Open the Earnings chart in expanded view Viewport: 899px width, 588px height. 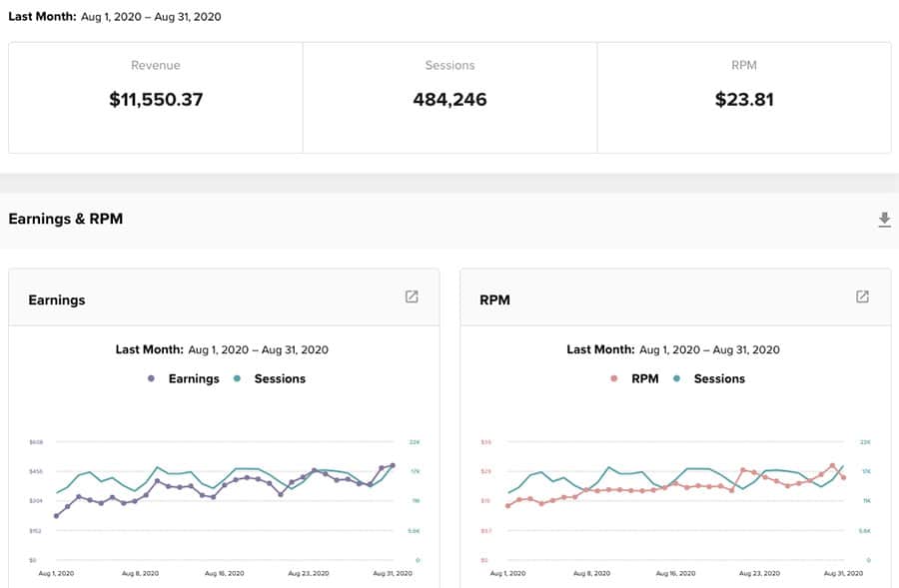pos(412,296)
